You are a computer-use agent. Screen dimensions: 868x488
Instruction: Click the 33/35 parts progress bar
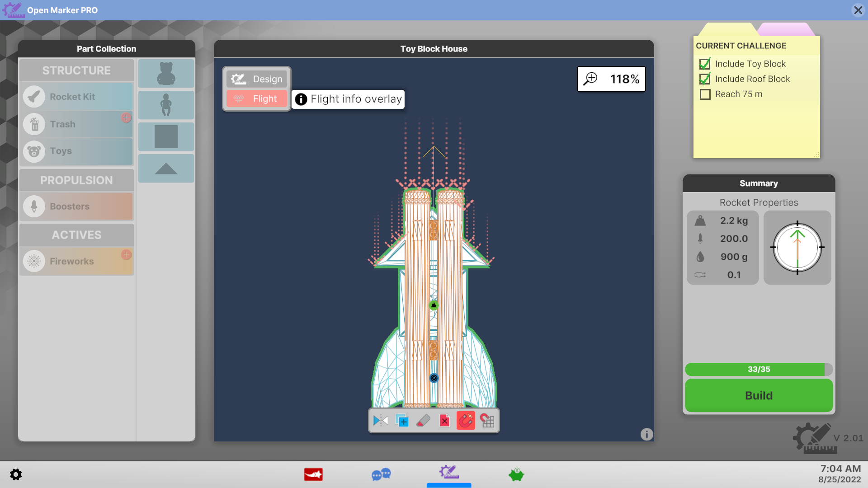click(759, 369)
